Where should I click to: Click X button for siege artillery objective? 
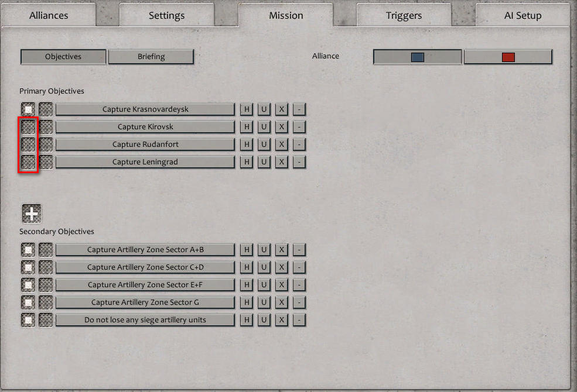point(282,320)
